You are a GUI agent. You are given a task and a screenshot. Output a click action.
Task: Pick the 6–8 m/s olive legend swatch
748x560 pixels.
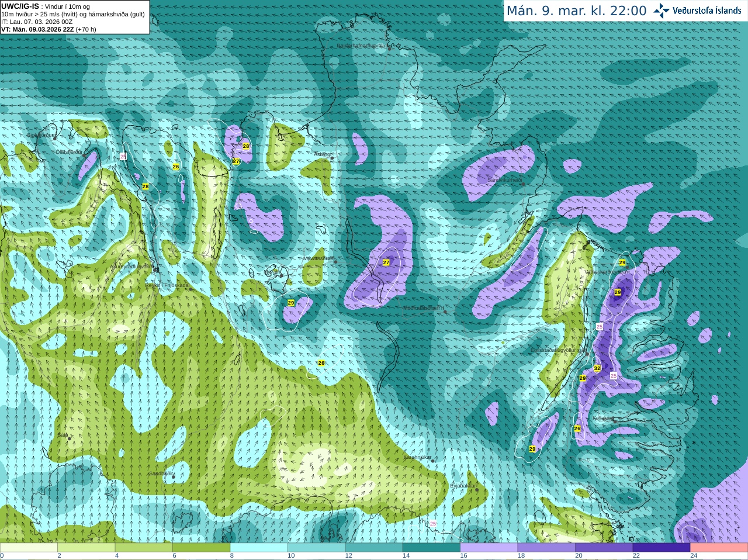coord(202,548)
